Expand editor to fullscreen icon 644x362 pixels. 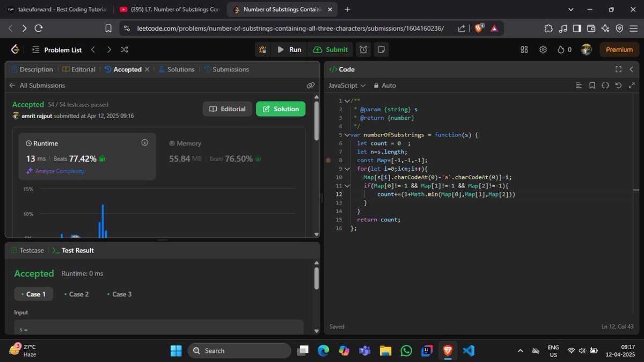pyautogui.click(x=632, y=85)
